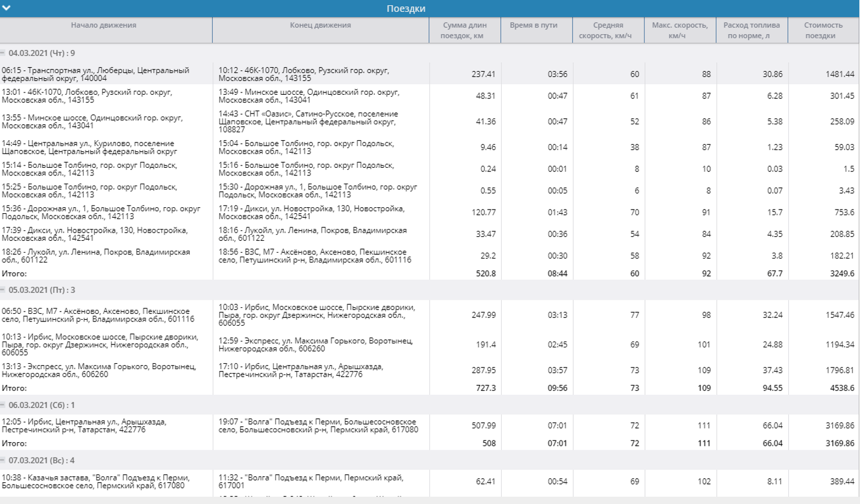Click end address 17:19 Дикси, Новостройка
Viewport: 860px width, 504px height.
(312, 213)
